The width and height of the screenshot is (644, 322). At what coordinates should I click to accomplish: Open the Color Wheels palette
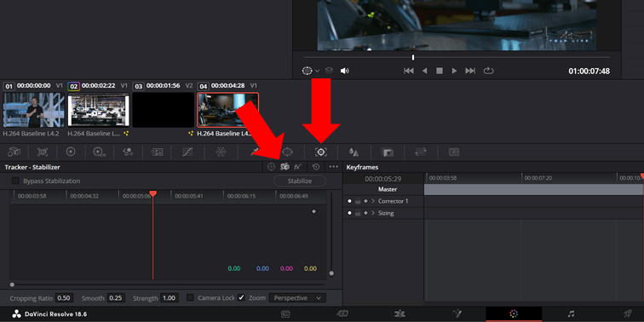pos(71,152)
